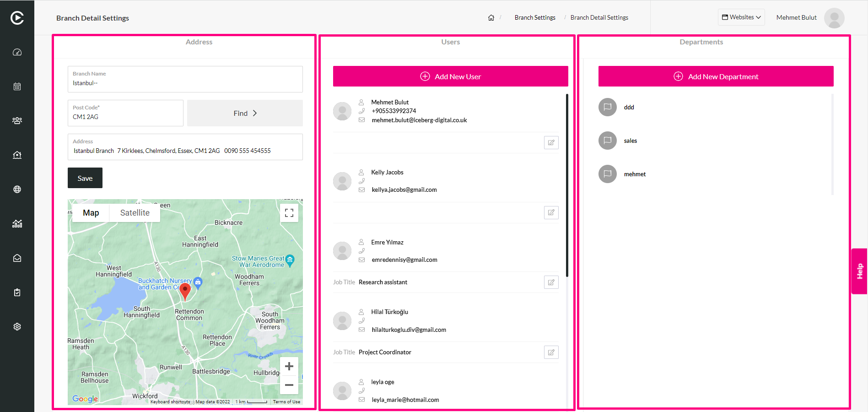868x412 pixels.
Task: Click the home breadcrumb icon
Action: [x=491, y=18]
